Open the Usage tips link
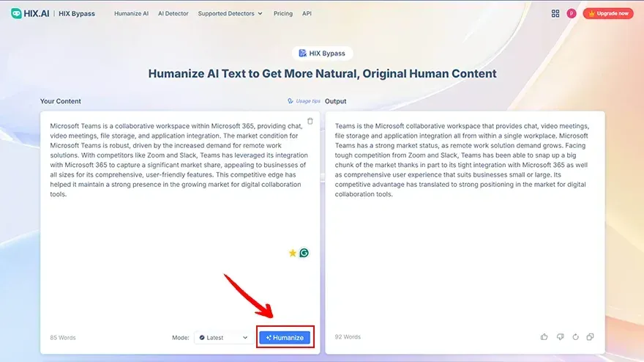The image size is (644, 362). [304, 101]
